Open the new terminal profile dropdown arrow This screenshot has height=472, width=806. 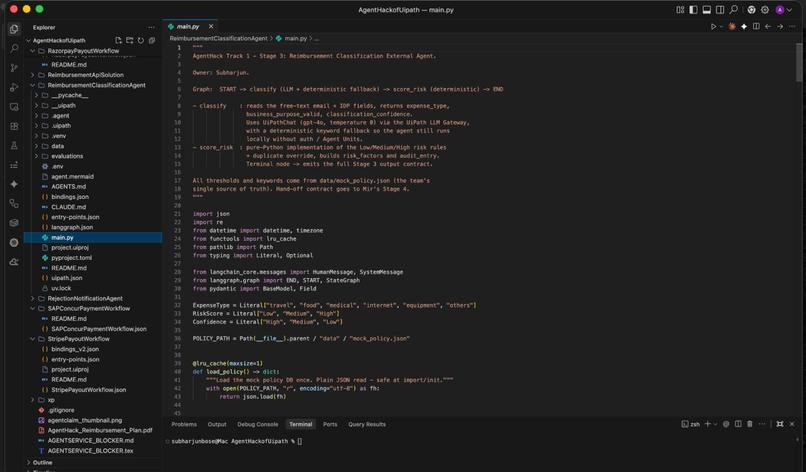coord(715,424)
